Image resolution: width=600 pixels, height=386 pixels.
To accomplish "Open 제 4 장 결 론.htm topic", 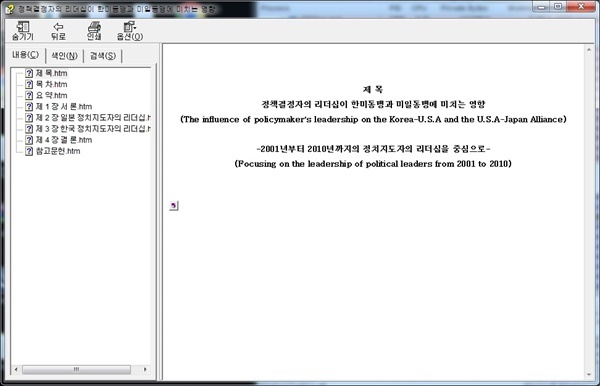I will [64, 140].
